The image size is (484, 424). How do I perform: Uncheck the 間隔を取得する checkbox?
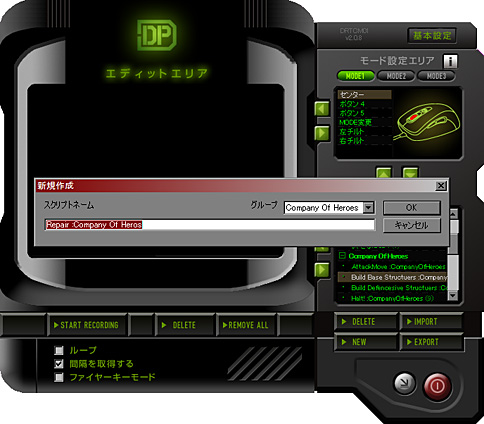tap(59, 364)
